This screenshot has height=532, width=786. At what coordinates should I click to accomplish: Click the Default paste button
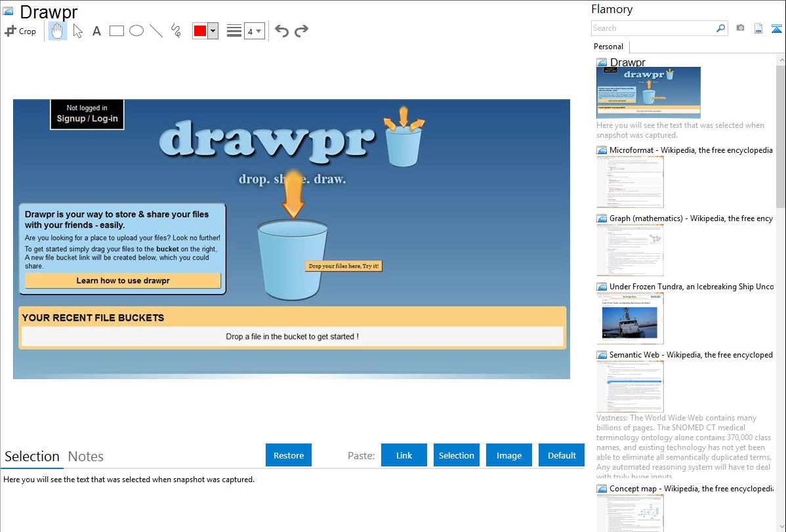(x=562, y=455)
